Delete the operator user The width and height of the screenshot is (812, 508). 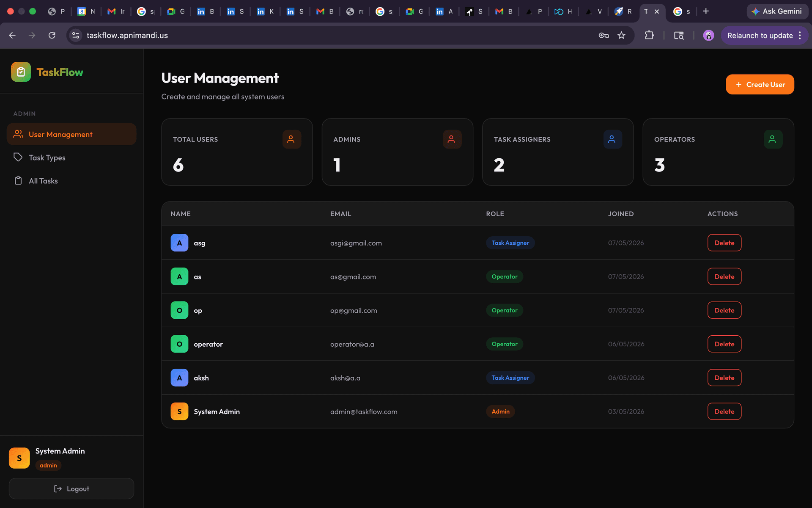[724, 344]
